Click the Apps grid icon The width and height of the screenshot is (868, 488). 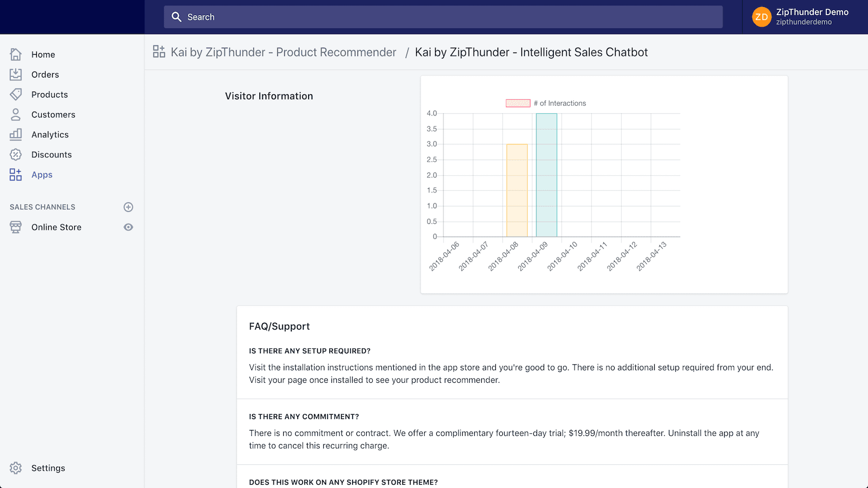16,175
